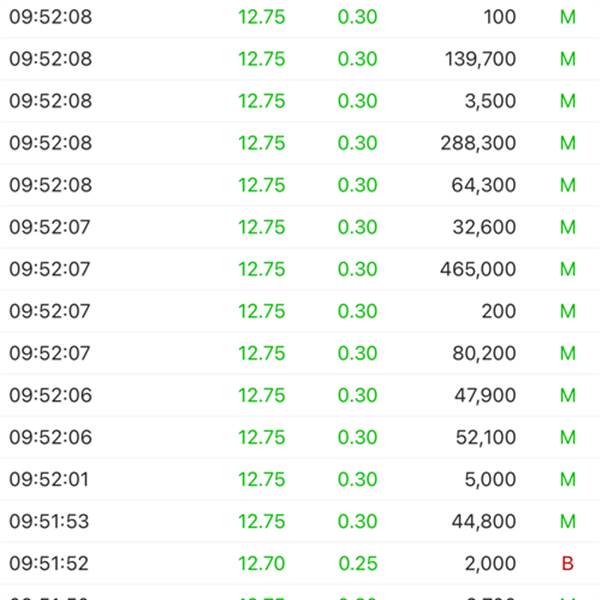Image resolution: width=600 pixels, height=600 pixels.
Task: Select the 09:51:52 trade at 12.70
Action: [300, 563]
